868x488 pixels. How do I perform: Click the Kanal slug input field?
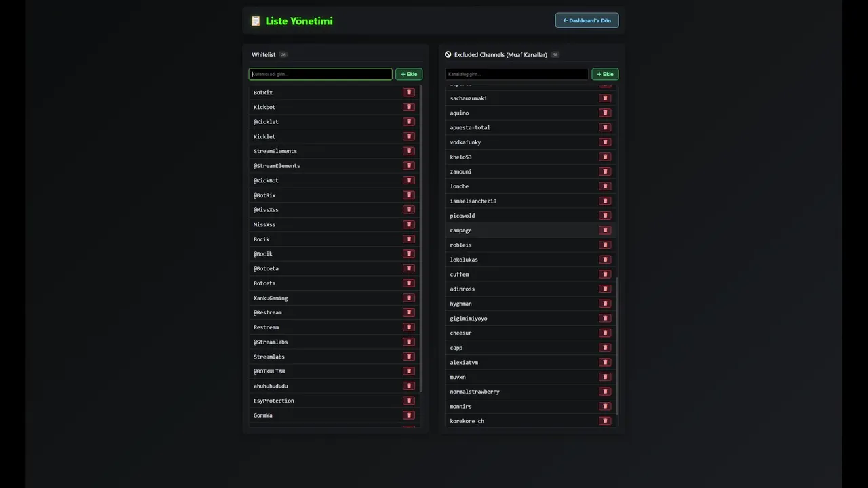(x=516, y=74)
